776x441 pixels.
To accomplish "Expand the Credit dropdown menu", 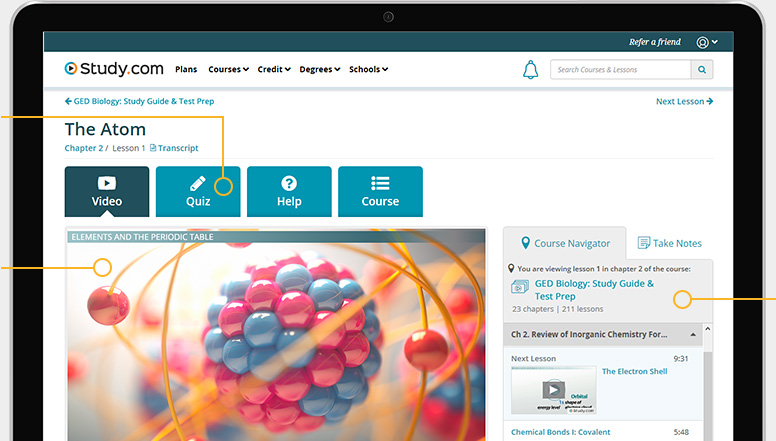I will tap(273, 70).
